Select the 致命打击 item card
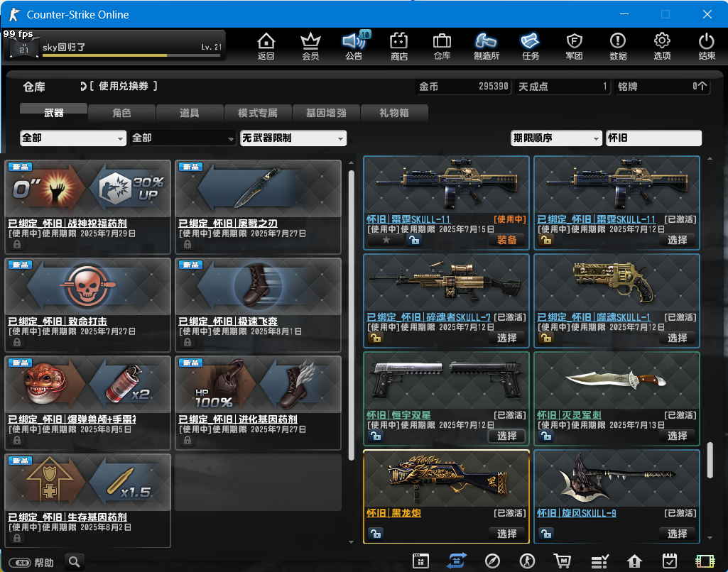This screenshot has width=728, height=572. 88,304
